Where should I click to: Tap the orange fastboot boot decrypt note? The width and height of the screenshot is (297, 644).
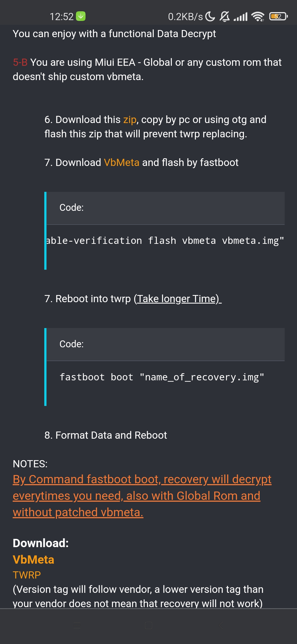tap(142, 496)
